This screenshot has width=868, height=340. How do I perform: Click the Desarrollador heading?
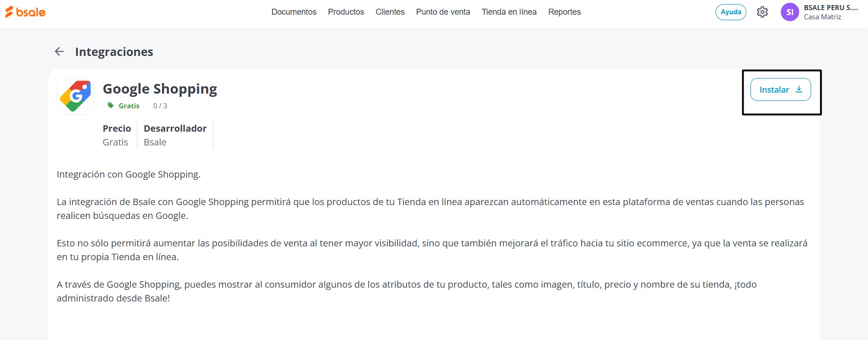(175, 128)
